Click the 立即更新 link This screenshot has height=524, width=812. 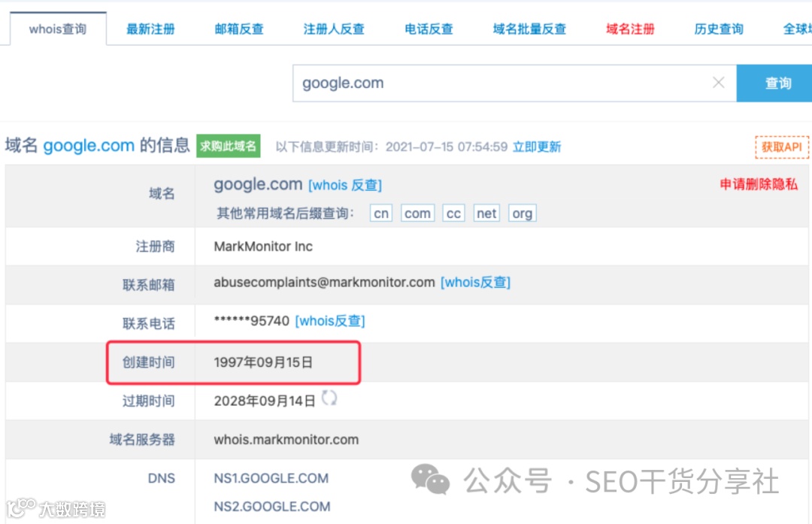537,147
